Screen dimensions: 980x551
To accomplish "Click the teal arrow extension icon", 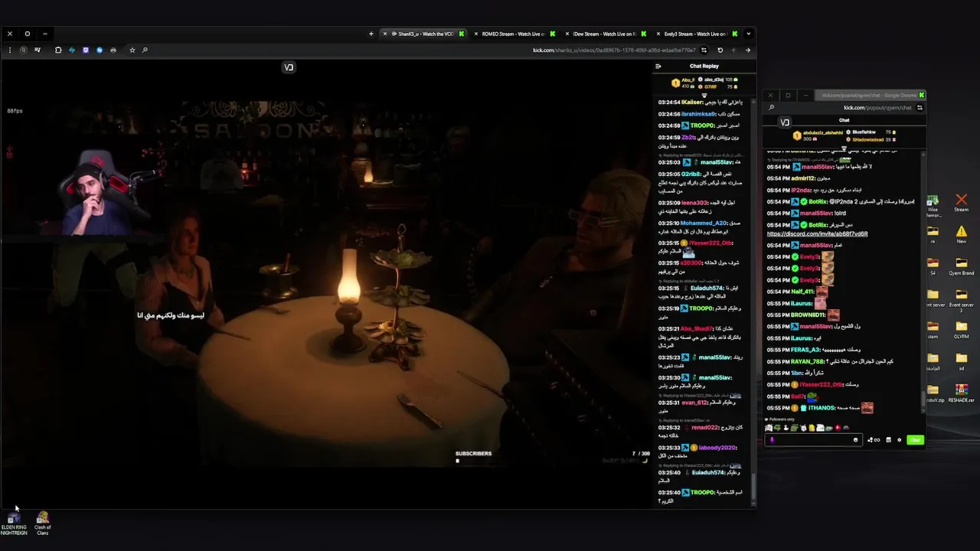I will [72, 50].
